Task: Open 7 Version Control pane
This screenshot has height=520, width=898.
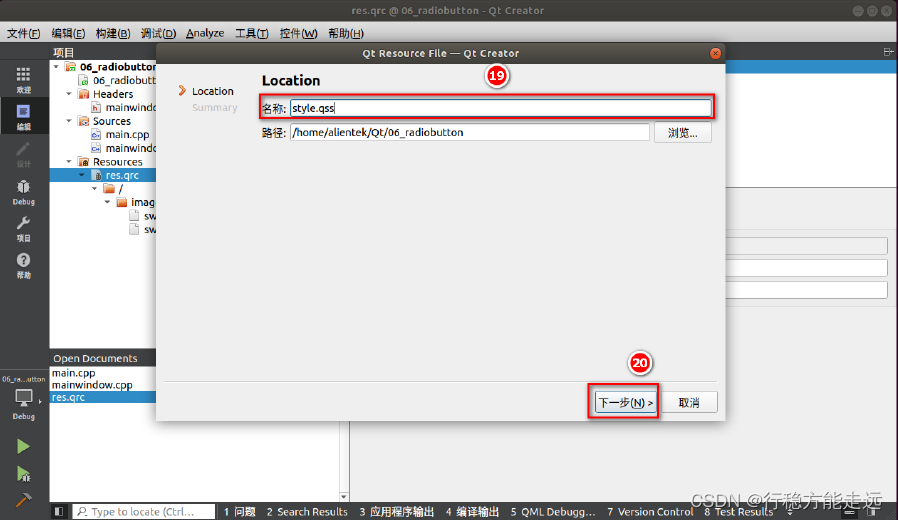Action: 650,511
